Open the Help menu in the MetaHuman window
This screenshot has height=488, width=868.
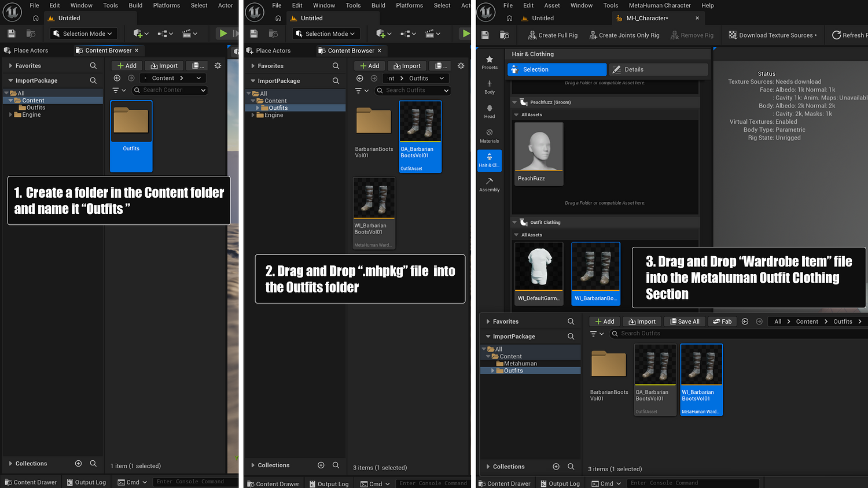(x=708, y=5)
